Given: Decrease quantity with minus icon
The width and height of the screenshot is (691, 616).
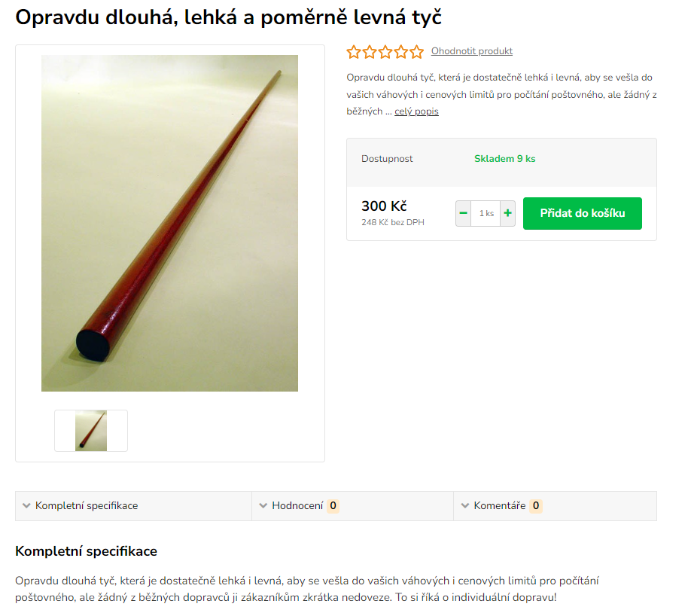Looking at the screenshot, I should coord(463,213).
